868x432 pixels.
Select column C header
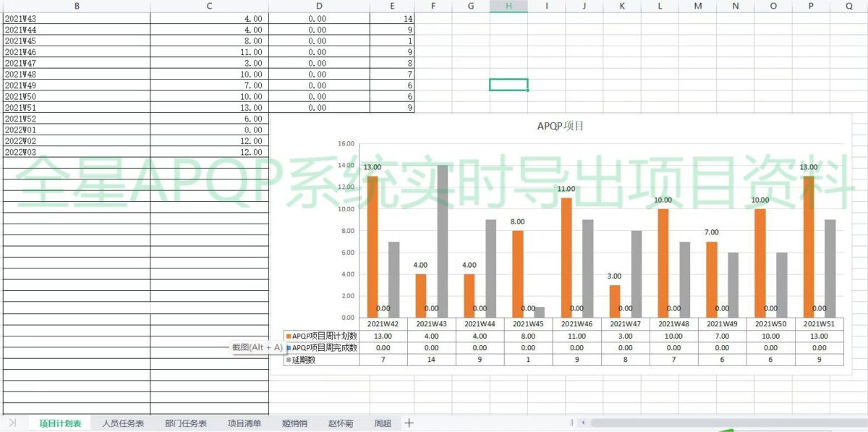point(209,6)
